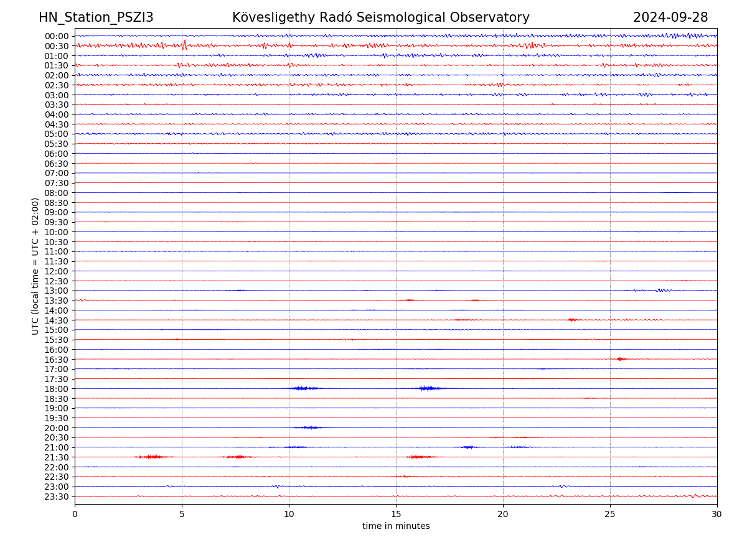Image resolution: width=747 pixels, height=560 pixels.
Task: Select the 00:30 row time label
Action: point(56,46)
